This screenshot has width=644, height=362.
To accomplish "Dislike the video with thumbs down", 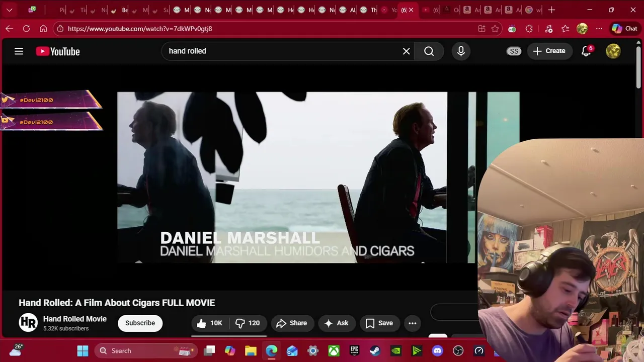I will click(248, 323).
